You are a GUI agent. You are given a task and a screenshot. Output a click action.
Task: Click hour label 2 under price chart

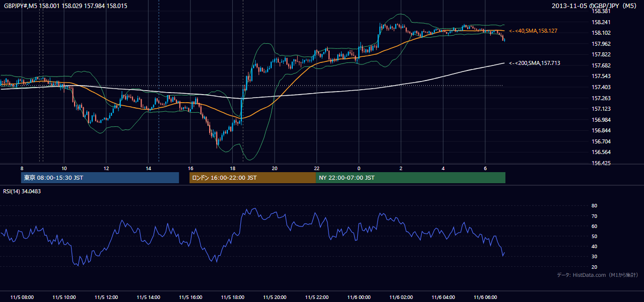[401, 168]
